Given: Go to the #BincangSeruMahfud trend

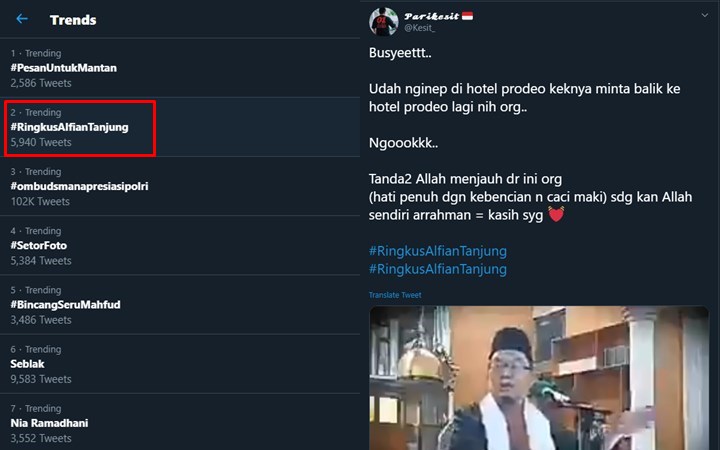Looking at the screenshot, I should tap(65, 304).
